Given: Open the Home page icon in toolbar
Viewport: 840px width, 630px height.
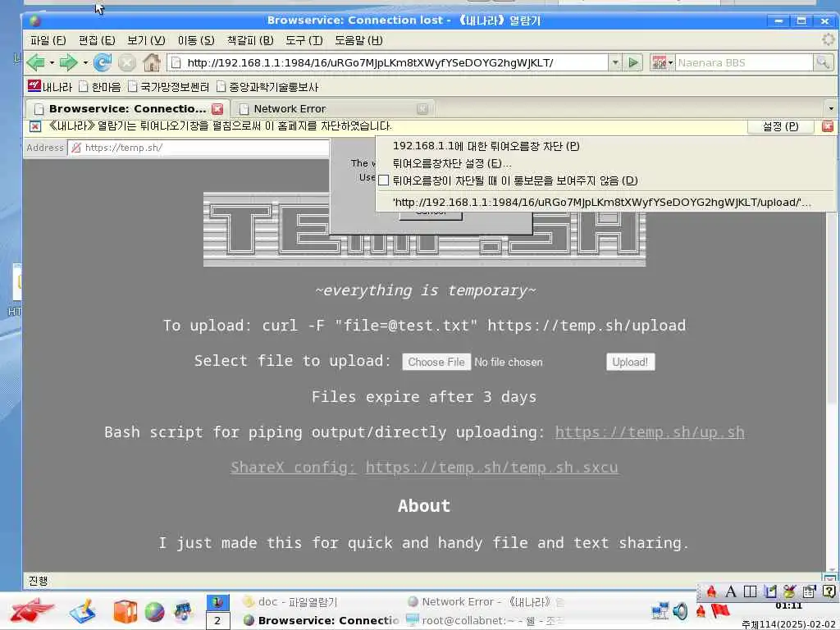Looking at the screenshot, I should pos(152,62).
